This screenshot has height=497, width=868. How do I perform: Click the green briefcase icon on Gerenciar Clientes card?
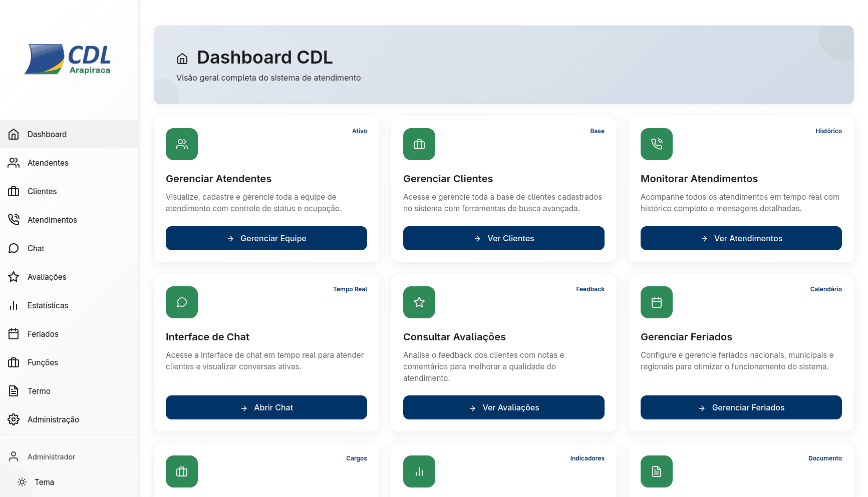(419, 144)
